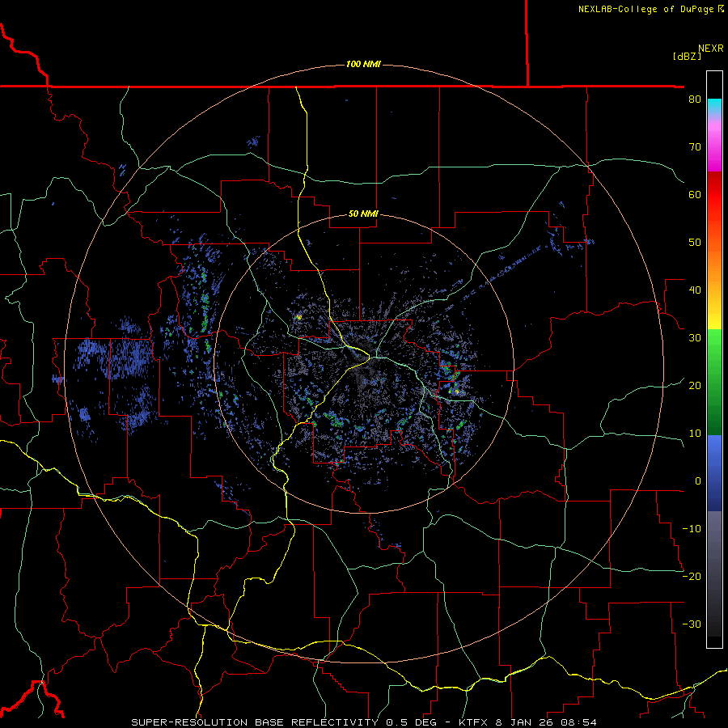The width and height of the screenshot is (728, 728).
Task: Click the 40 dBZ scale value
Action: (695, 290)
